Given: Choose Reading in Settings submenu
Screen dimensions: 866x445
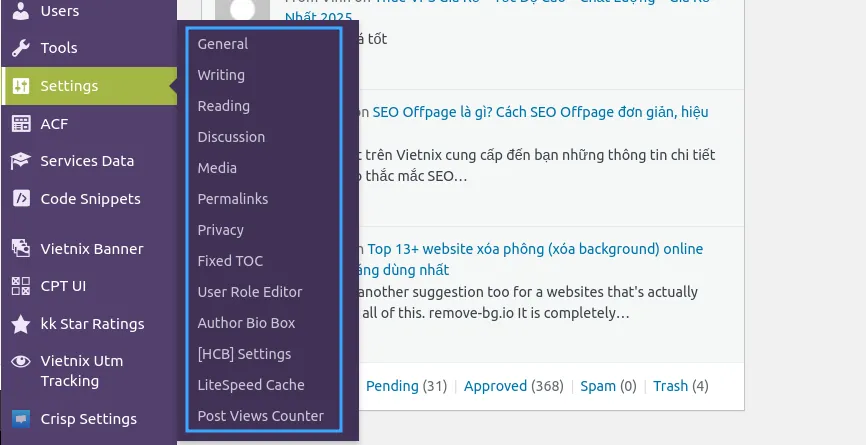Looking at the screenshot, I should (223, 105).
